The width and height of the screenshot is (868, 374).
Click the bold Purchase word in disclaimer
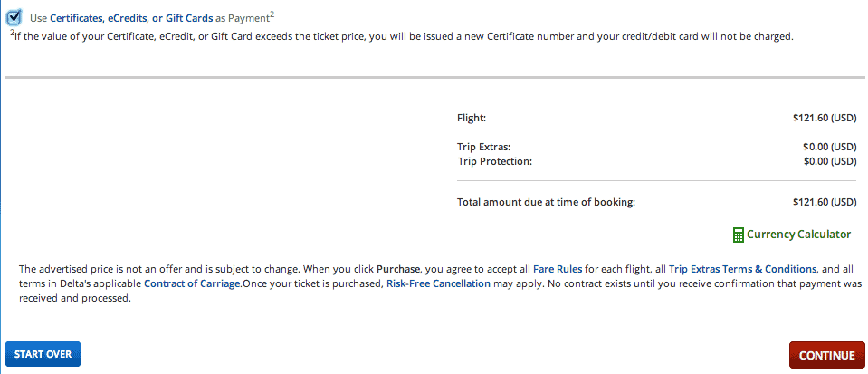tap(398, 269)
